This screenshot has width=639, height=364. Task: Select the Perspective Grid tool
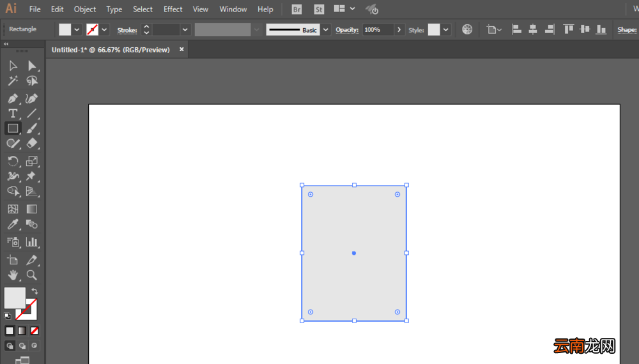pyautogui.click(x=32, y=191)
